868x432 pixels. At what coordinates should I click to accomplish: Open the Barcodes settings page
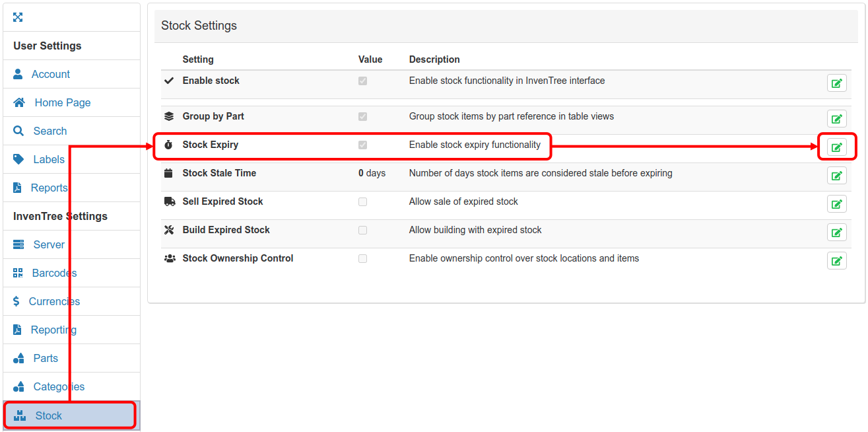click(x=54, y=273)
